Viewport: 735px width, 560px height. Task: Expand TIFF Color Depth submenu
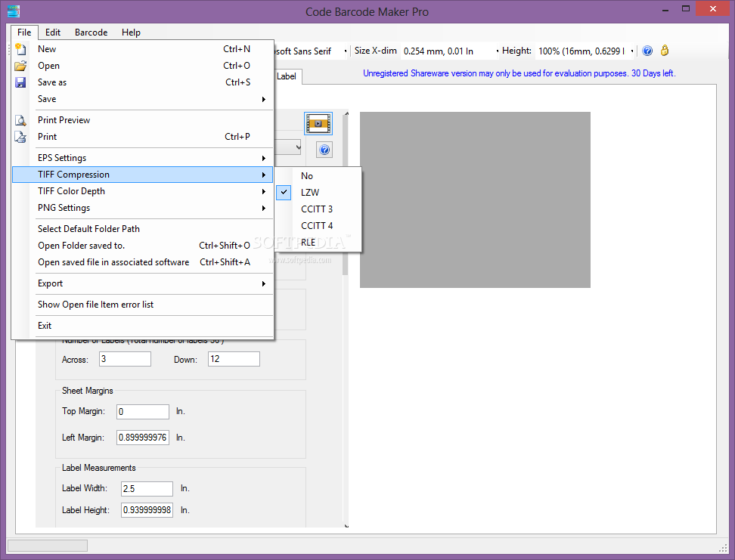point(142,191)
